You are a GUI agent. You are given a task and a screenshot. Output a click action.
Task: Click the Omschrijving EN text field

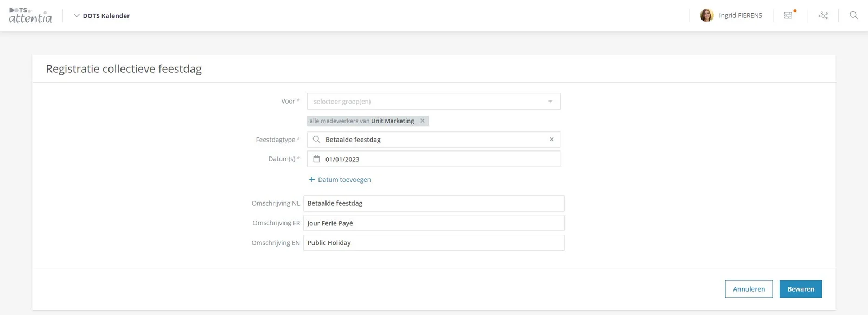pyautogui.click(x=434, y=243)
